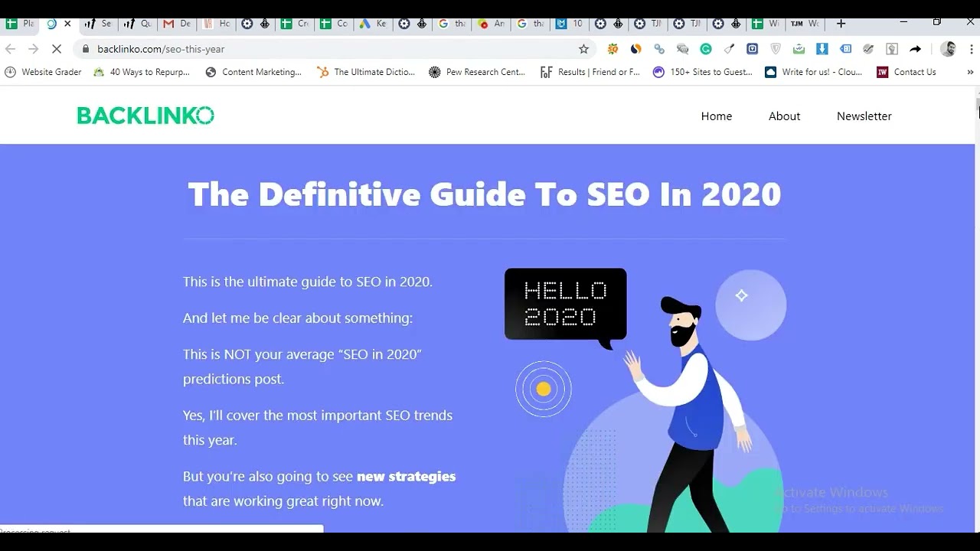
Task: Switch to the 'An' tab
Action: click(x=491, y=24)
